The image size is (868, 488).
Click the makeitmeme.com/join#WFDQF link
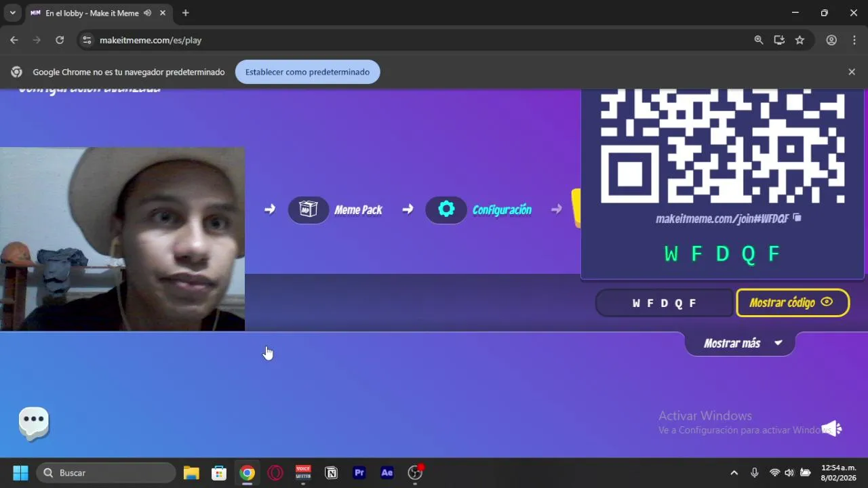pos(722,218)
